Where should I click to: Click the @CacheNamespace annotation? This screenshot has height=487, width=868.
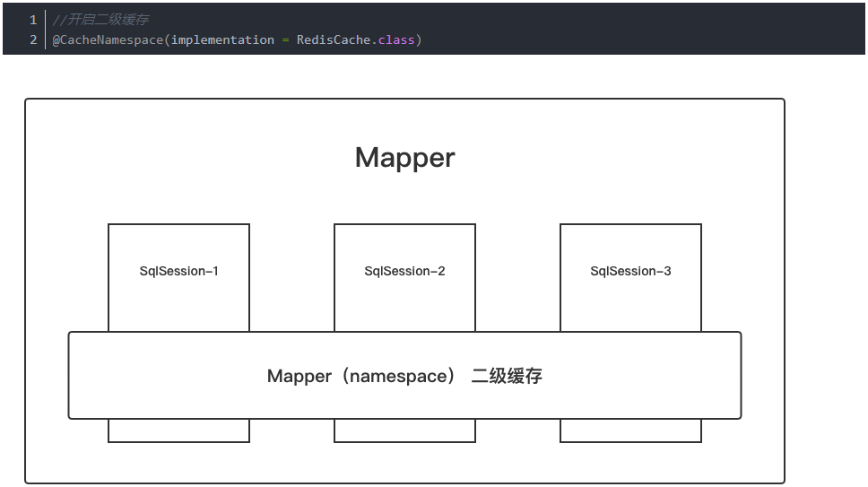[x=108, y=40]
